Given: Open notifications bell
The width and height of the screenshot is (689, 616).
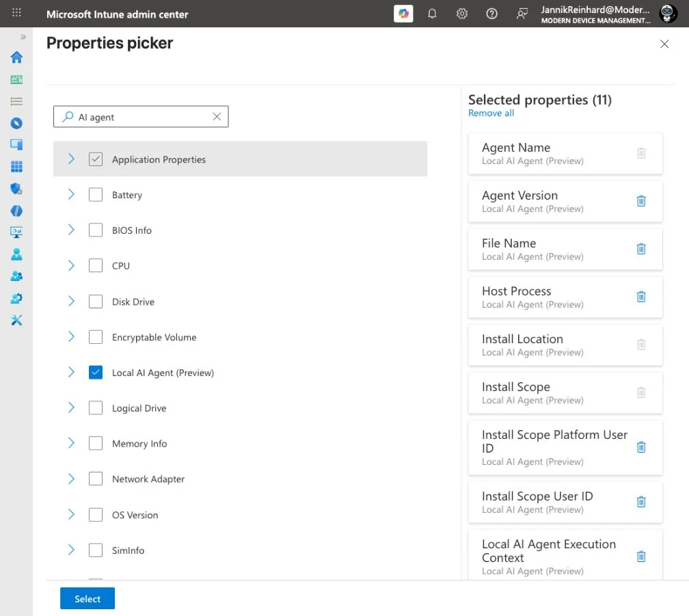Looking at the screenshot, I should (432, 14).
